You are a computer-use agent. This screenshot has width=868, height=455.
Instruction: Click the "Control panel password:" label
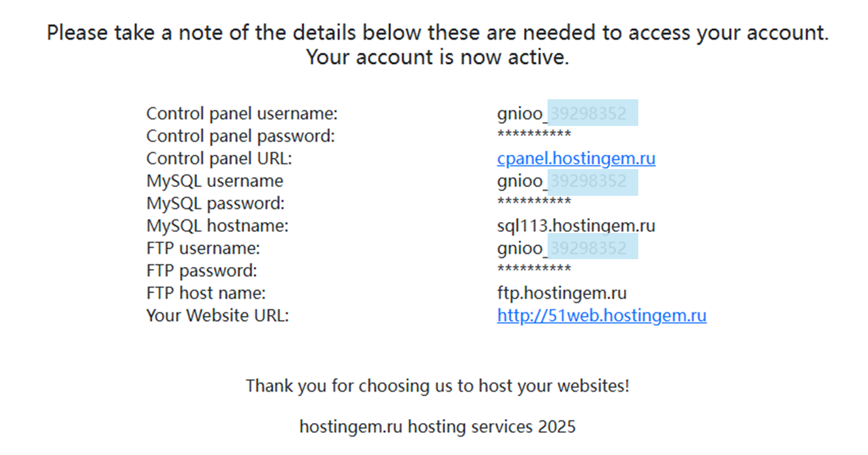pos(240,136)
